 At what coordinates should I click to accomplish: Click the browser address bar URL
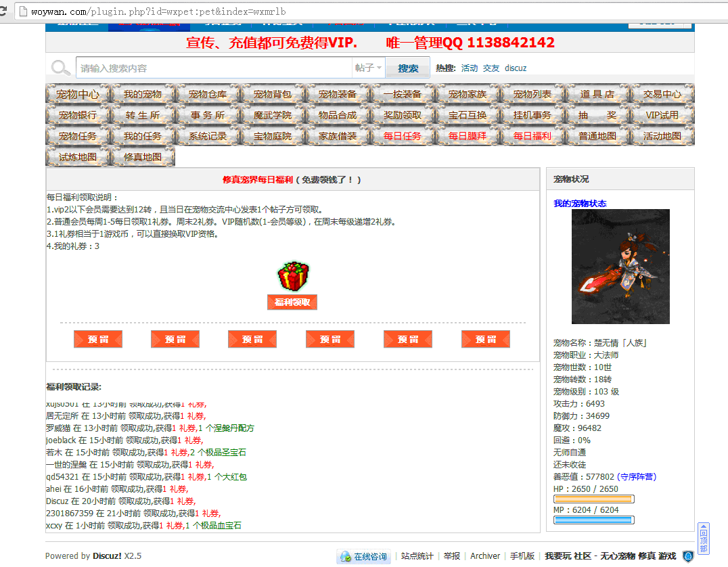[x=158, y=12]
